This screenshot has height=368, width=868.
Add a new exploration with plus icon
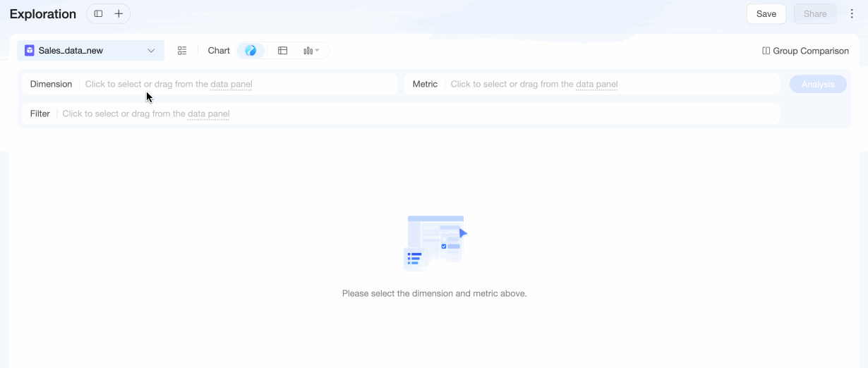click(119, 14)
